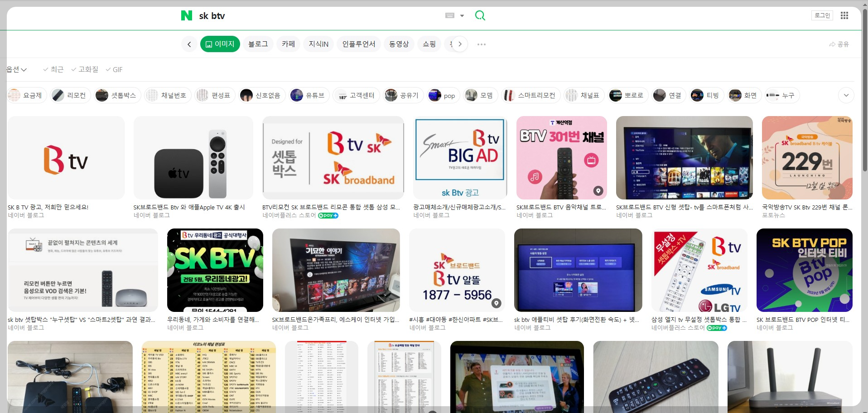
Task: Click 포토뉴스 source under 국악방송TV result
Action: coord(773,215)
